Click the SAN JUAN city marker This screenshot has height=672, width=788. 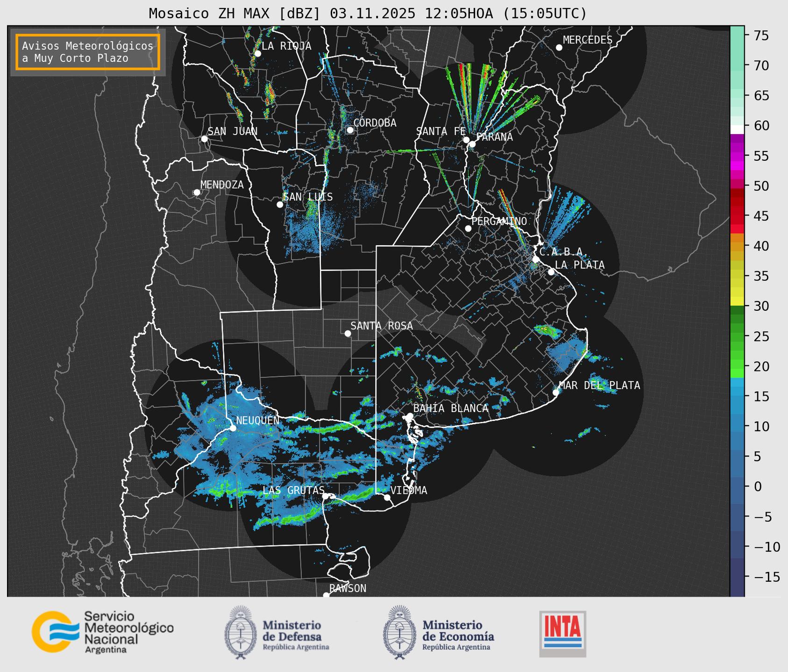click(204, 139)
